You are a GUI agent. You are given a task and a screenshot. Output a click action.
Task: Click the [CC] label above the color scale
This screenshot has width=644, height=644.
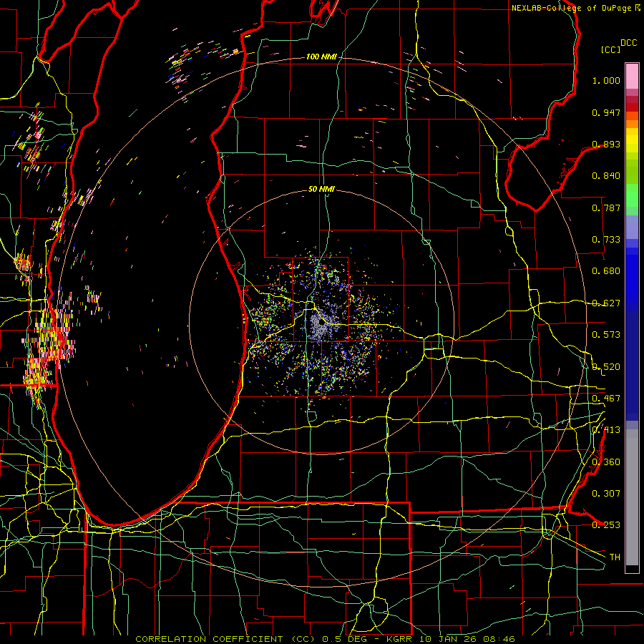(611, 49)
